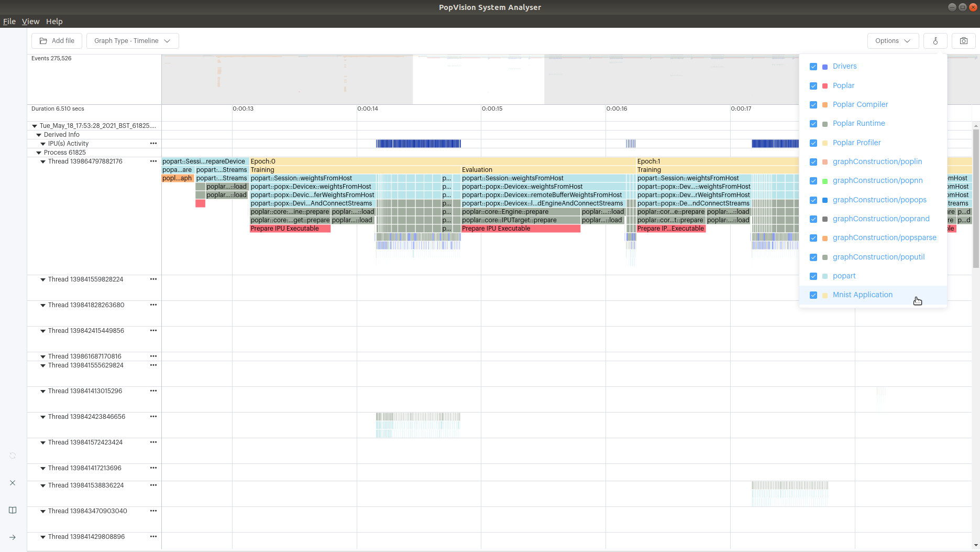Screen dimensions: 980x552
Task: Click the Add file button
Action: (x=57, y=41)
